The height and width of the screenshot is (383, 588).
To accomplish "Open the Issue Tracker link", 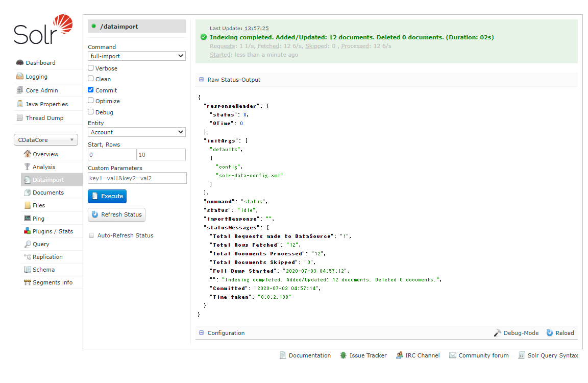I will [367, 355].
